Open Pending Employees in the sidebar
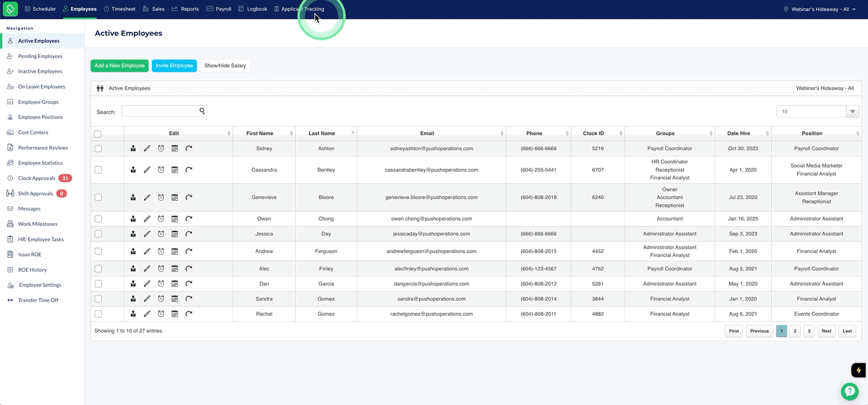This screenshot has height=405, width=868. tap(40, 56)
